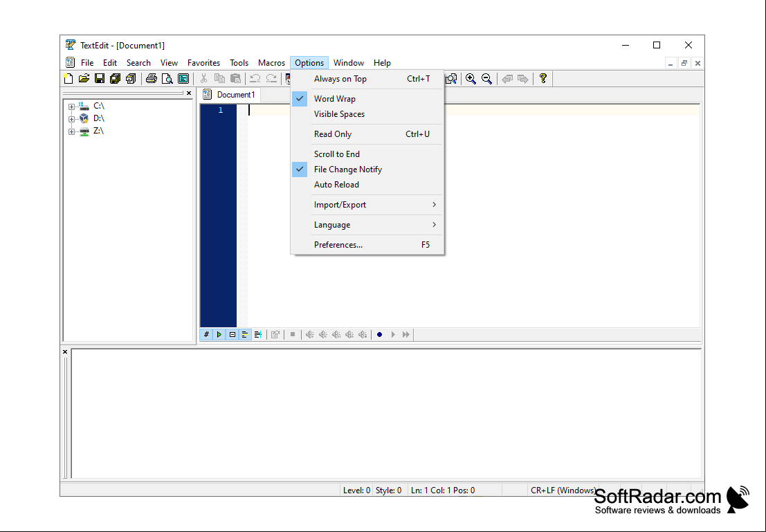The width and height of the screenshot is (766, 532).
Task: Click the Save All multi-disk icon
Action: (x=116, y=79)
